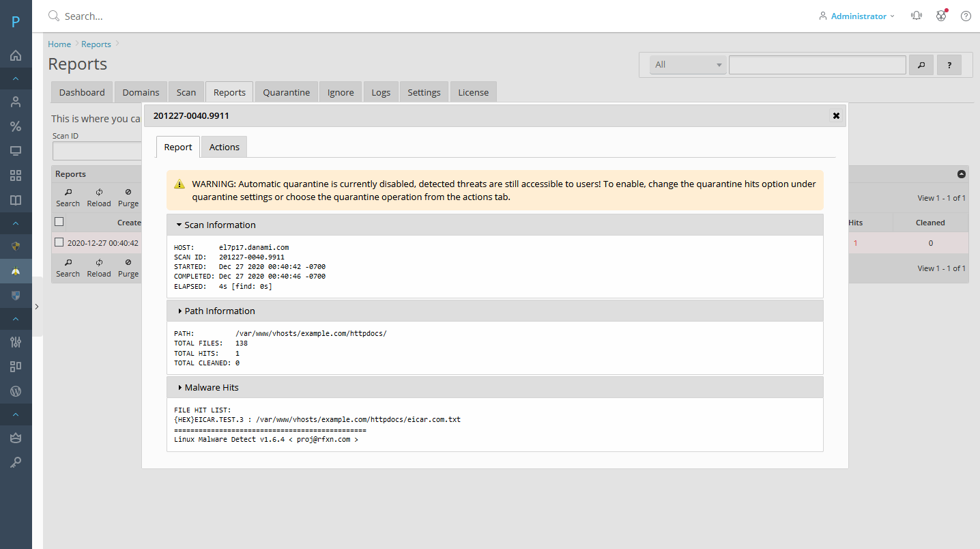Click Reload in the top Reports toolbar
Image resolution: width=980 pixels, height=549 pixels.
coord(99,197)
